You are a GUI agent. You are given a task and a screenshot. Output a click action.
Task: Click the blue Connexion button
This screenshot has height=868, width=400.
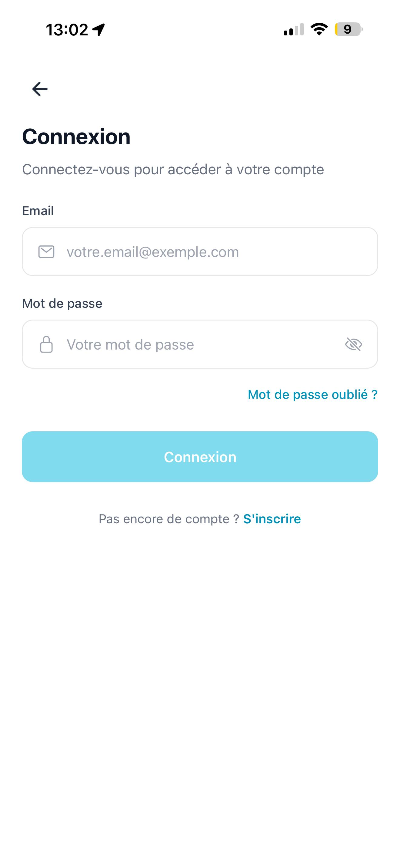click(200, 457)
